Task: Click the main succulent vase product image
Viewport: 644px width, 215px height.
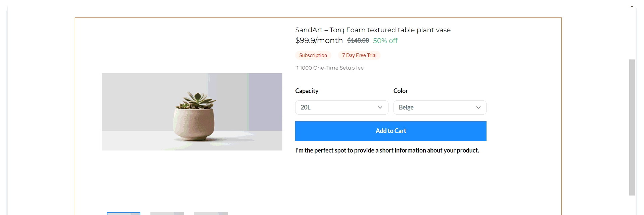Action: click(x=192, y=112)
